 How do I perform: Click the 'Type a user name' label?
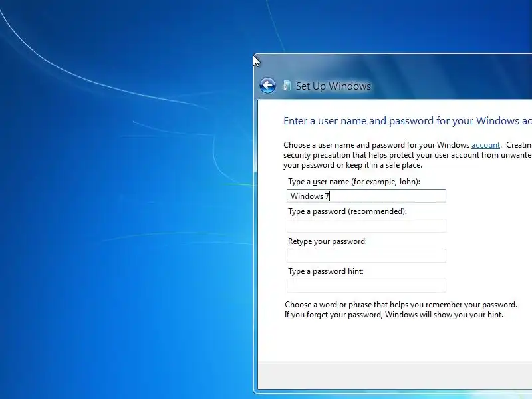(354, 182)
